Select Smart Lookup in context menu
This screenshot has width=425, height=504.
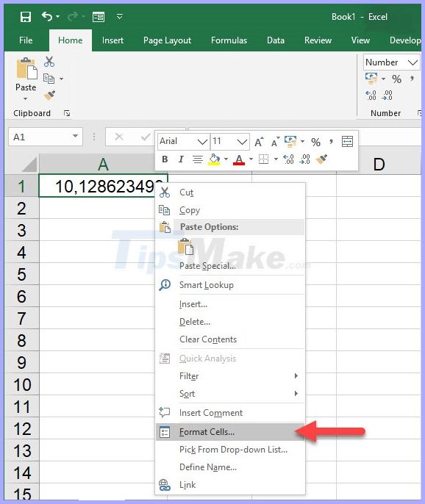[x=229, y=285]
